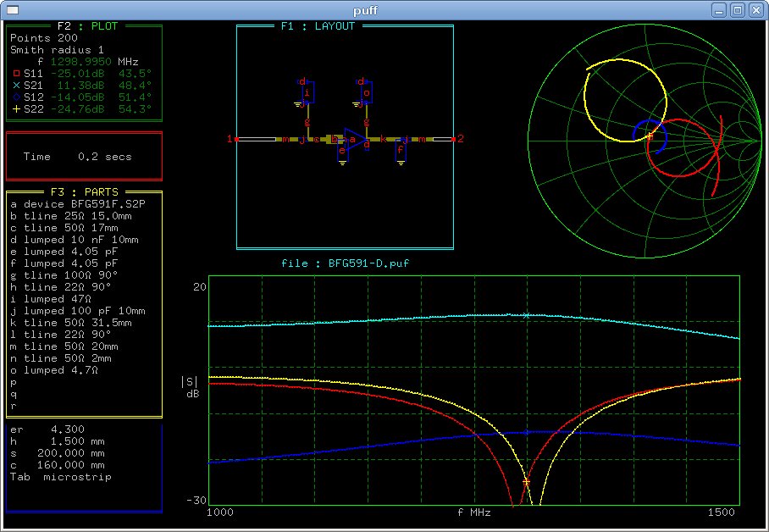The width and height of the screenshot is (769, 532).
Task: Select the S11 red square marker
Action: tap(15, 74)
